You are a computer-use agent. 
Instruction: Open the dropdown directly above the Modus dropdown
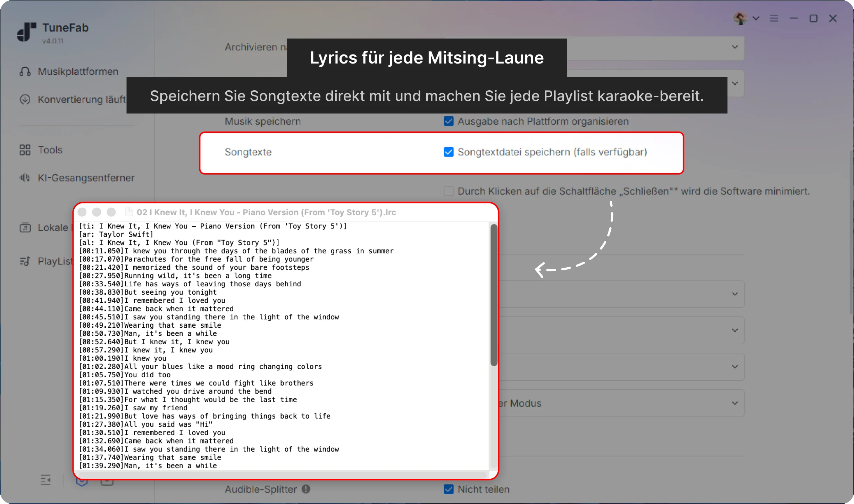621,367
